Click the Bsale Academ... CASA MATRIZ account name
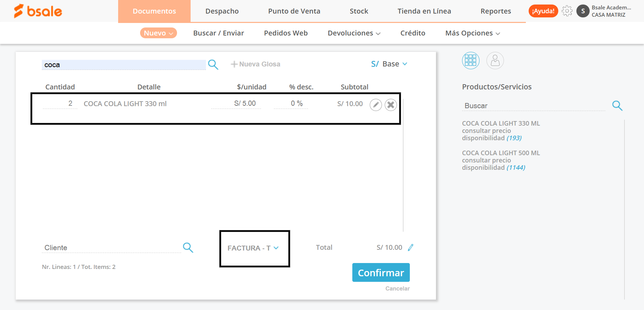This screenshot has height=310, width=644. [611, 11]
